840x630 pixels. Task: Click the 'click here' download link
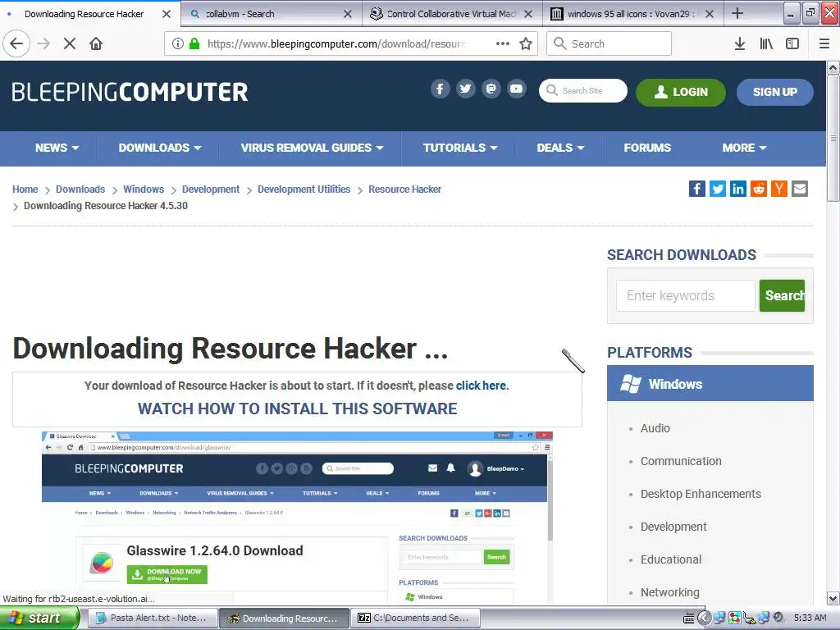pos(481,386)
